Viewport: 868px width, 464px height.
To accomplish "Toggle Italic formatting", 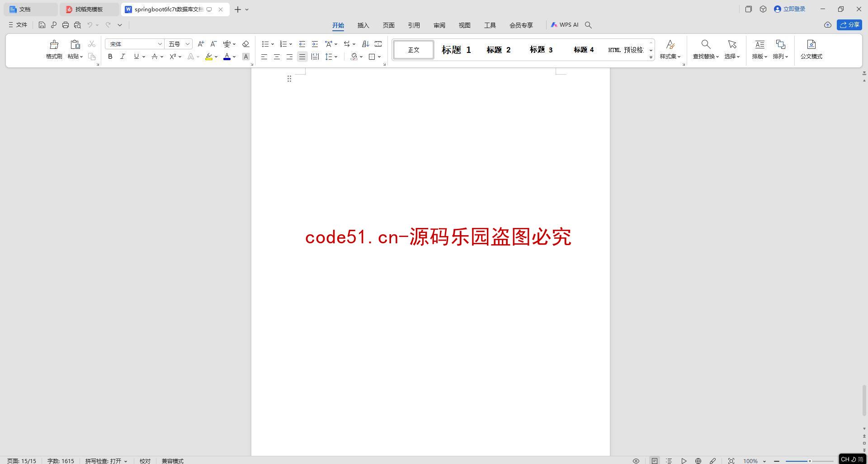I will [x=123, y=57].
